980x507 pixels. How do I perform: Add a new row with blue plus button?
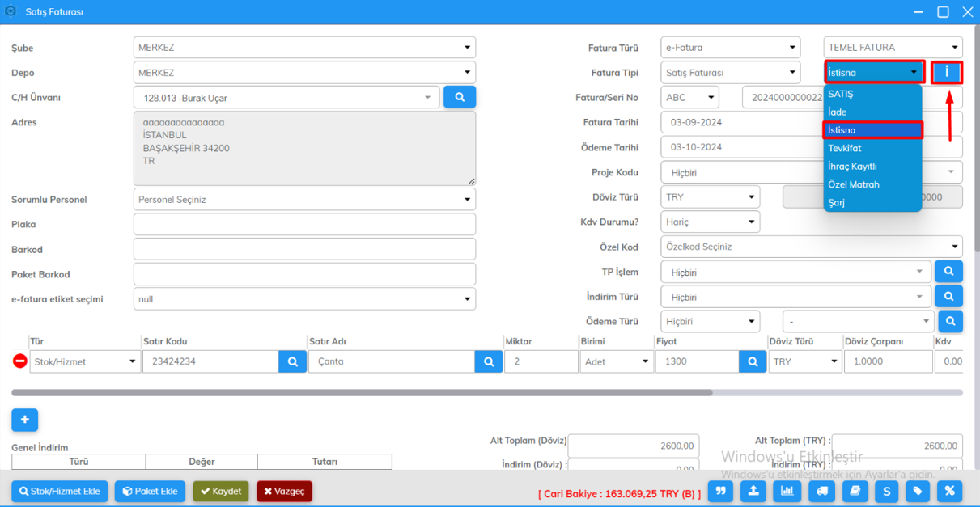(x=24, y=420)
